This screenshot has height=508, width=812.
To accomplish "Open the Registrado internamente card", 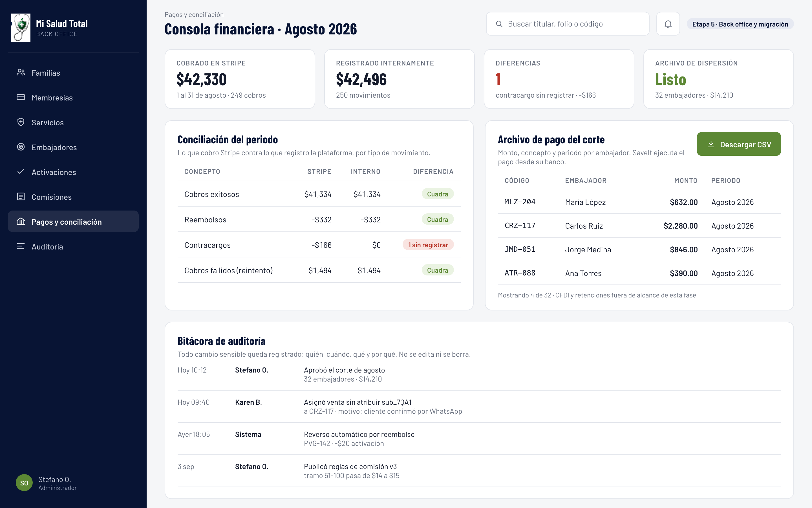I will pos(399,79).
